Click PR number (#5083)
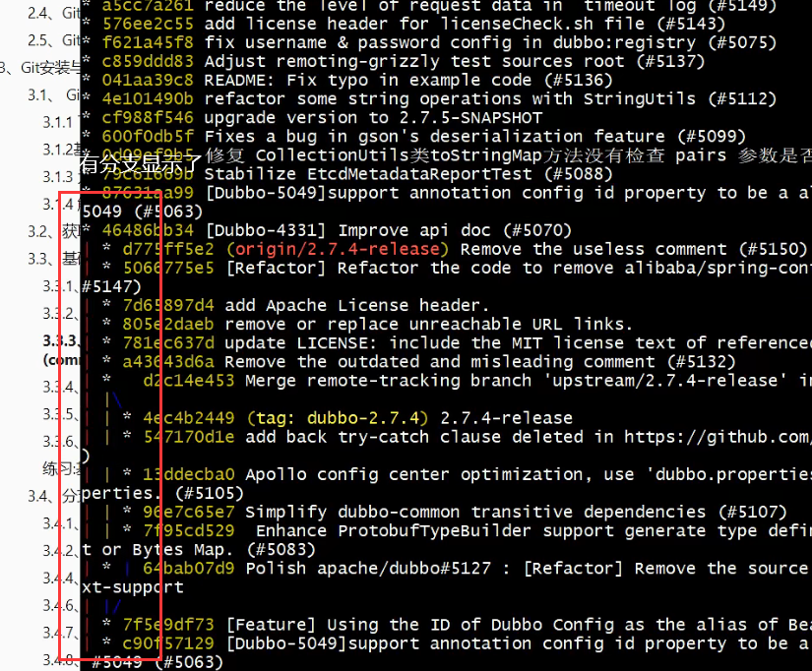The width and height of the screenshot is (812, 671). click(x=281, y=550)
